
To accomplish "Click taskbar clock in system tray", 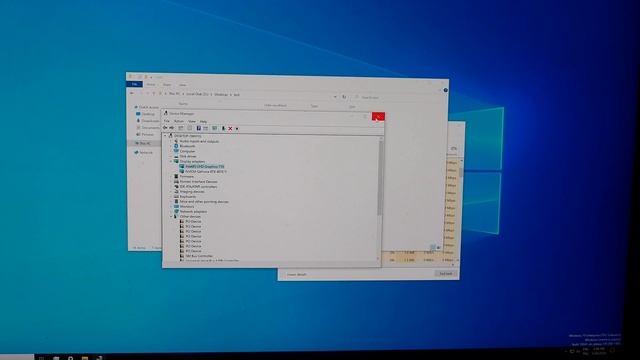I will coord(598,351).
